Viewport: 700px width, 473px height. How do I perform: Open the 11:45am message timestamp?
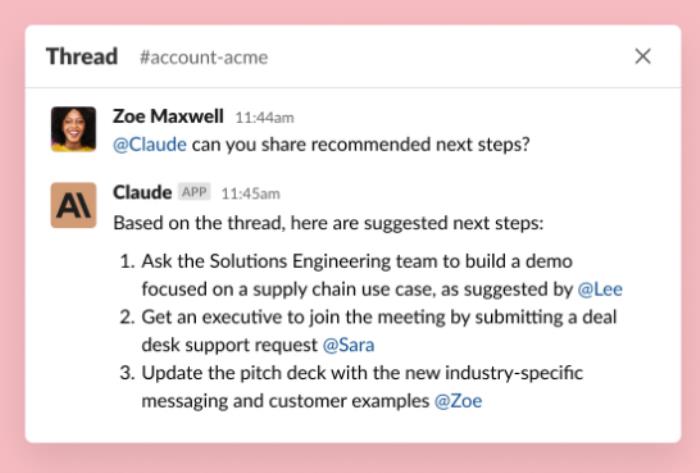coord(250,194)
